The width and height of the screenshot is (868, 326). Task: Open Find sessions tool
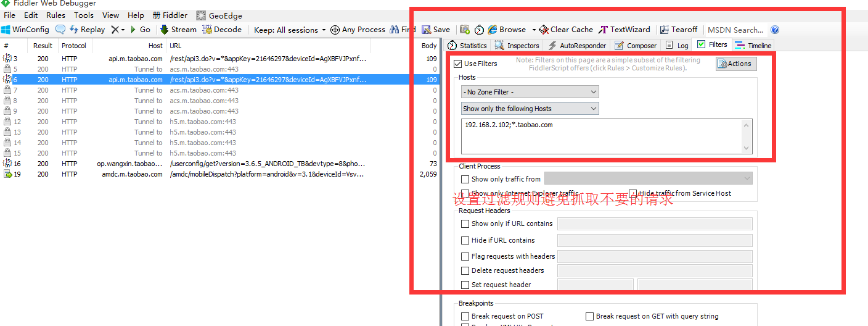(403, 30)
